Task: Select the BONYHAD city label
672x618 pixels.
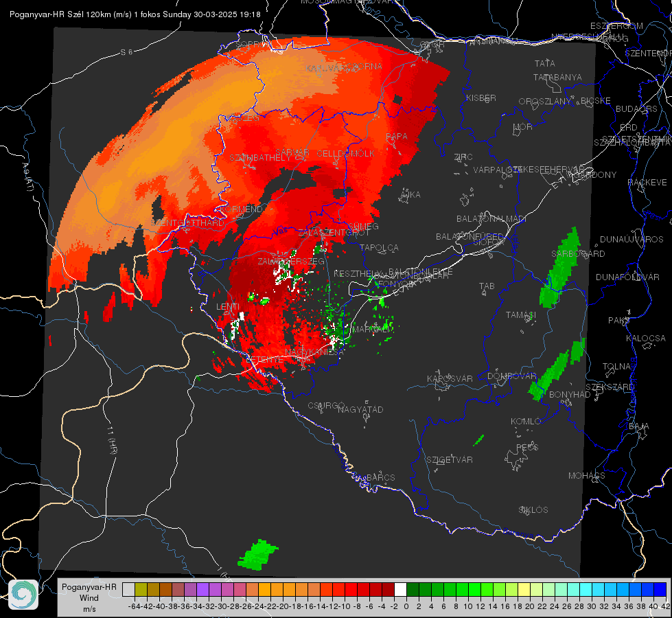Action: tap(570, 394)
